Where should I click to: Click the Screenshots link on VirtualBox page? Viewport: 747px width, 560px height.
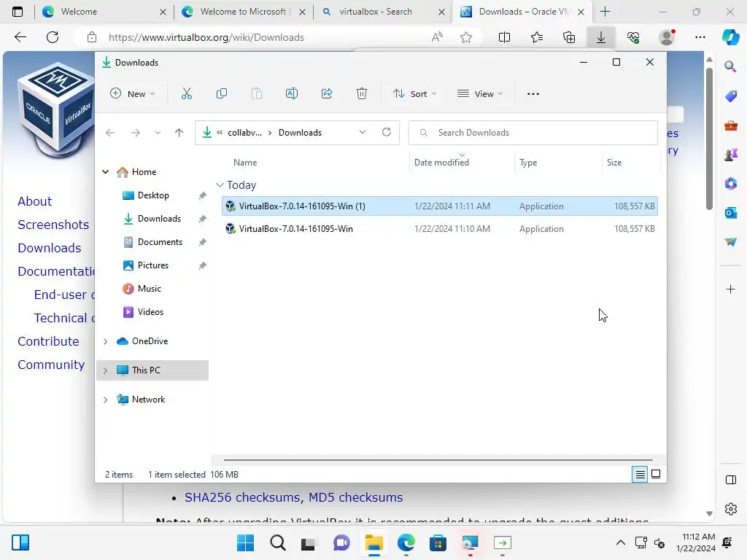[x=53, y=225]
